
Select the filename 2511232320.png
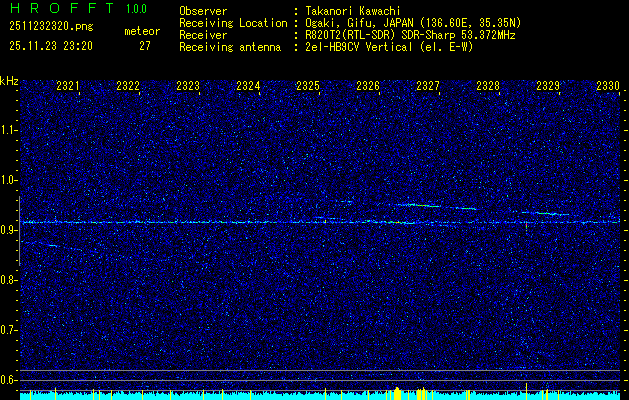(x=51, y=27)
